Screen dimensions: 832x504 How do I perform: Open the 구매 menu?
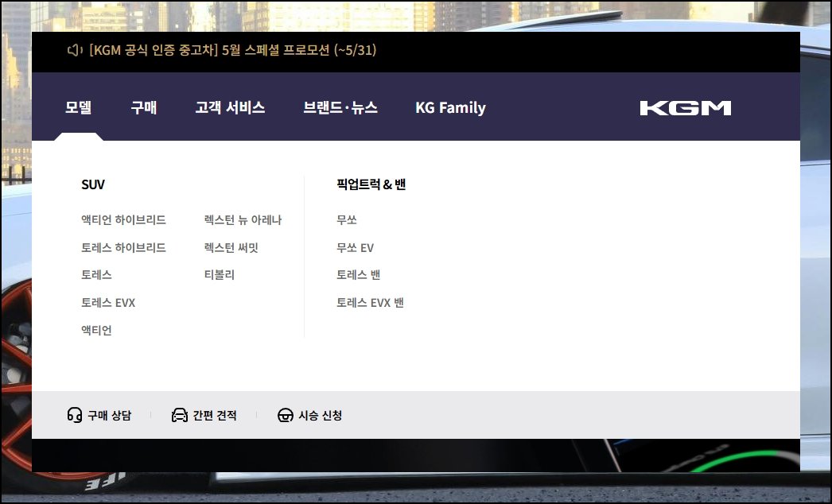point(144,107)
